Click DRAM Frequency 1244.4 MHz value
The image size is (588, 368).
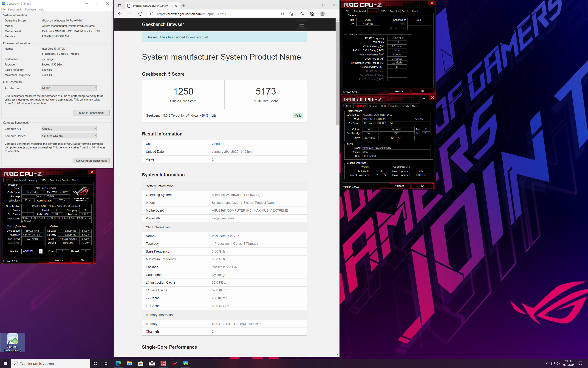[397, 38]
